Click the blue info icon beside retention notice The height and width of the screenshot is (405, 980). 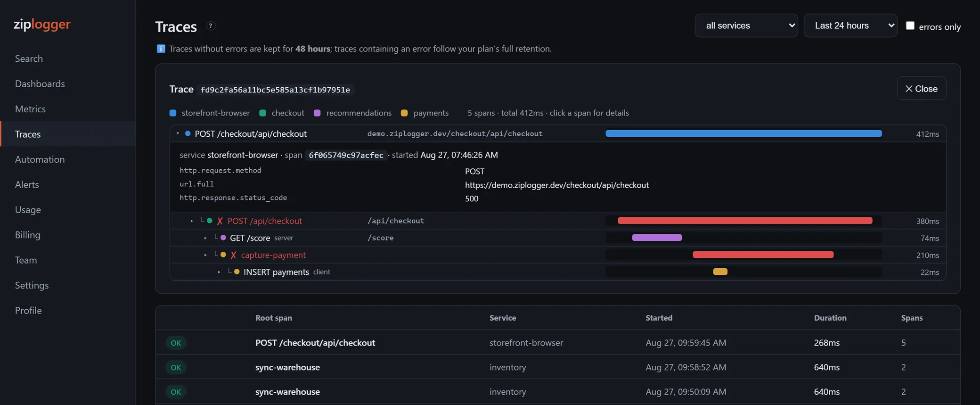(161, 49)
